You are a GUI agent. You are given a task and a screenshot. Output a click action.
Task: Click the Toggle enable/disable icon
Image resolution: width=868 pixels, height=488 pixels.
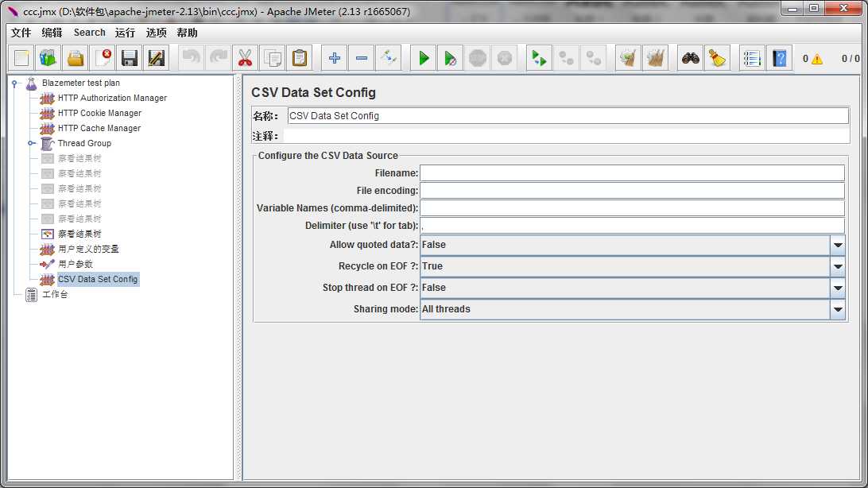coord(389,58)
